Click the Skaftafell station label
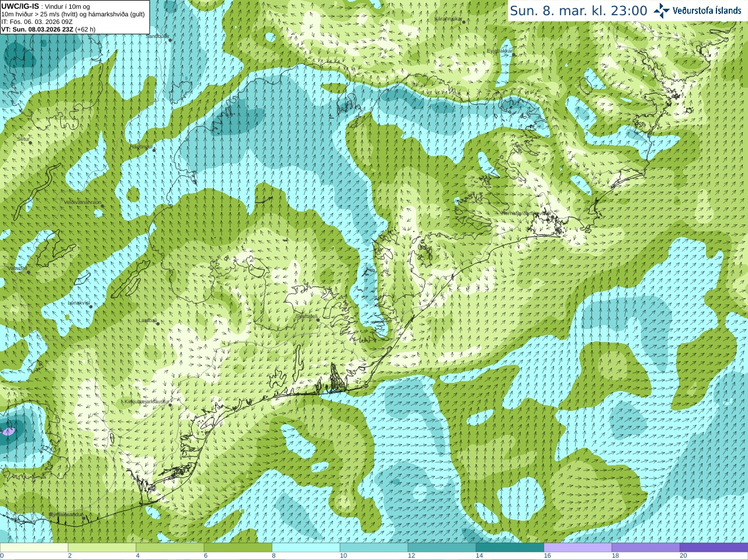The height and width of the screenshot is (560, 748). 306,316
